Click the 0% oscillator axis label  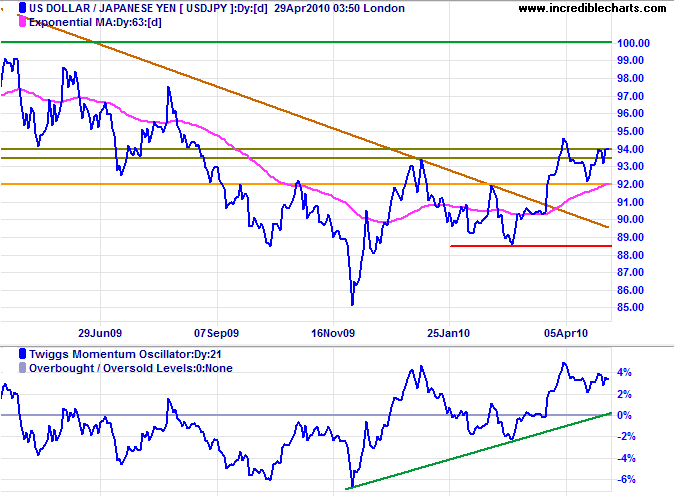point(624,416)
